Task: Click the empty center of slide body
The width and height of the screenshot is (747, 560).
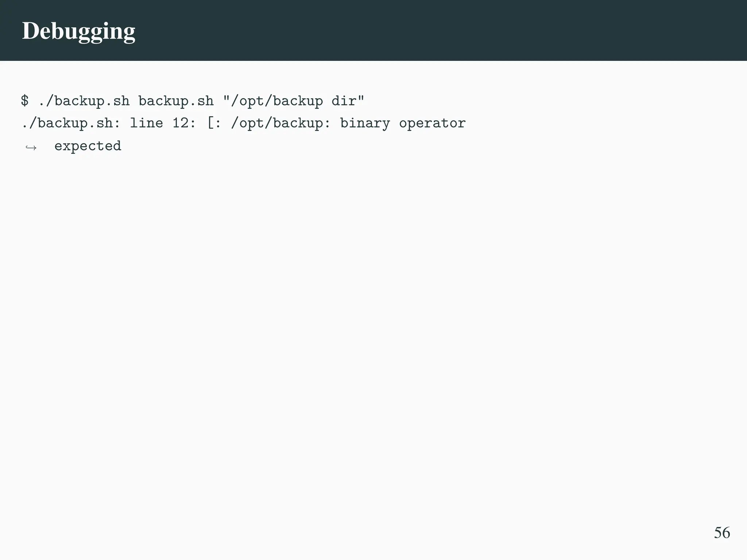Action: [373, 310]
